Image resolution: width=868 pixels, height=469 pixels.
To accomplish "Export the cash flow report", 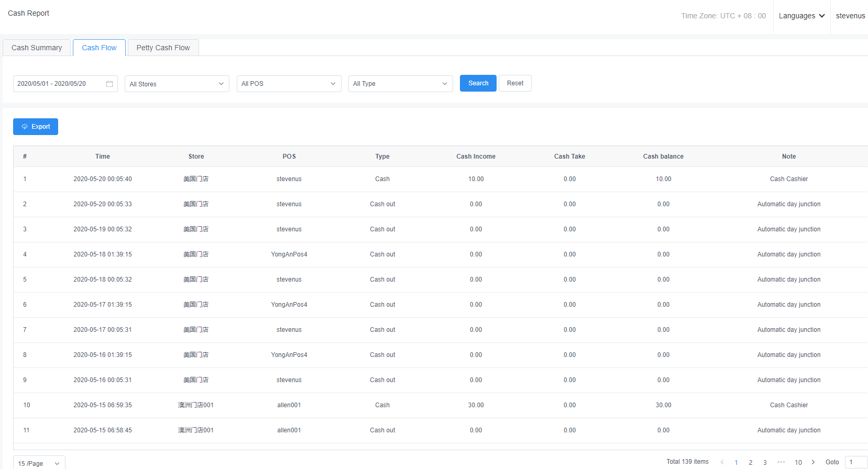I will click(36, 127).
